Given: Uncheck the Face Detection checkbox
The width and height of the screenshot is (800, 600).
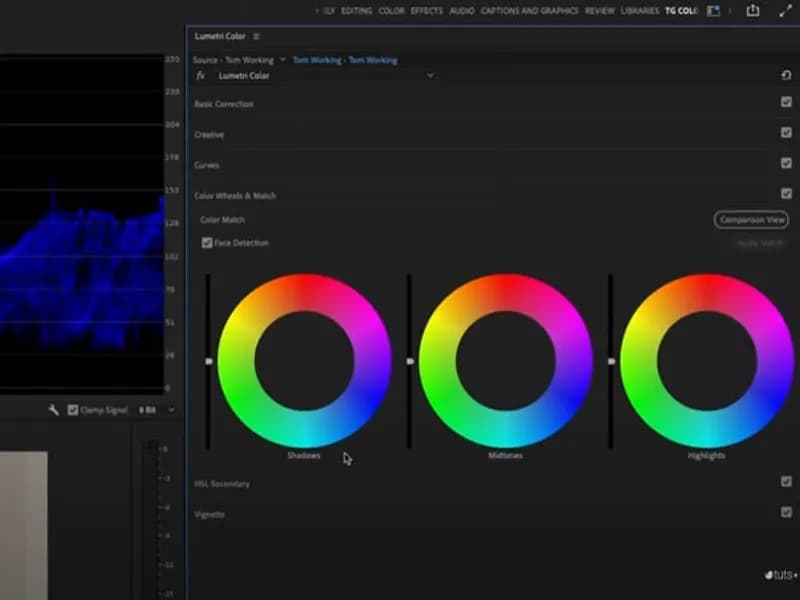Looking at the screenshot, I should point(207,243).
